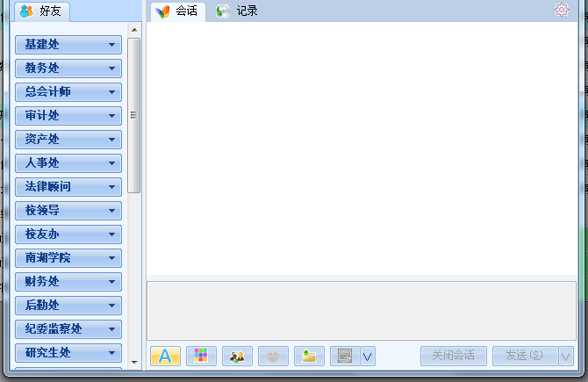The height and width of the screenshot is (382, 588).
Task: Expand the 纪委监察处 group
Action: 68,329
